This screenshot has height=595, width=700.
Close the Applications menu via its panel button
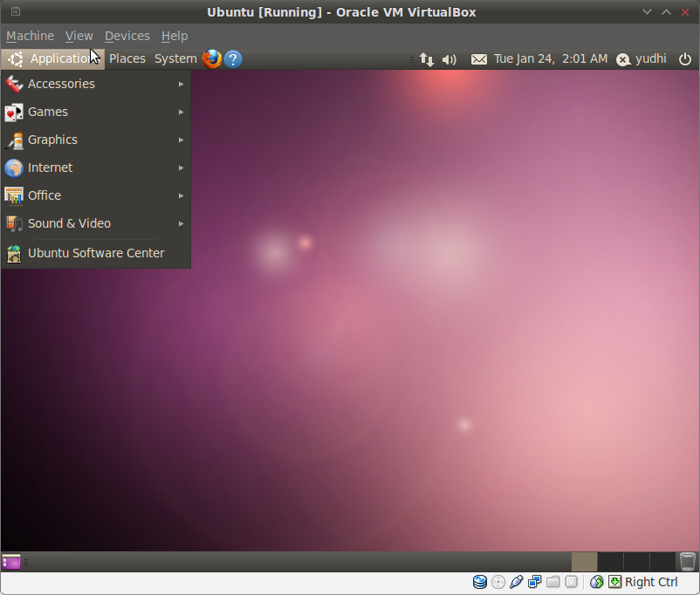click(x=52, y=59)
